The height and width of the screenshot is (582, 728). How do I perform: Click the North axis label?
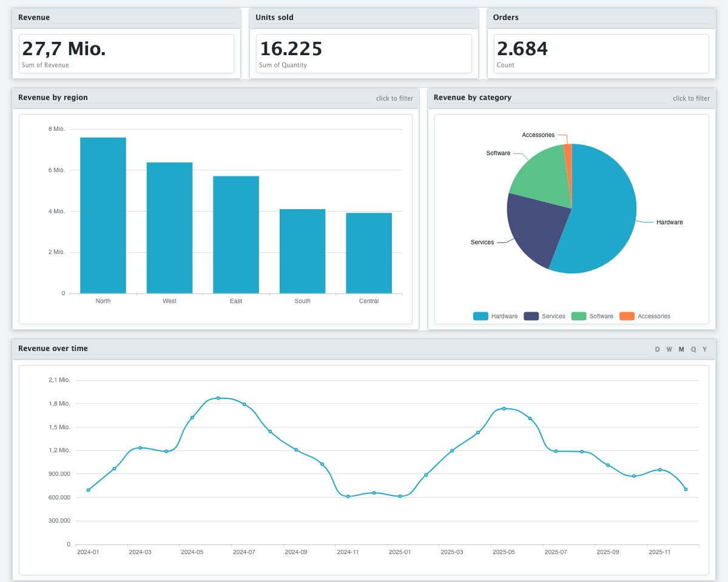coord(103,301)
